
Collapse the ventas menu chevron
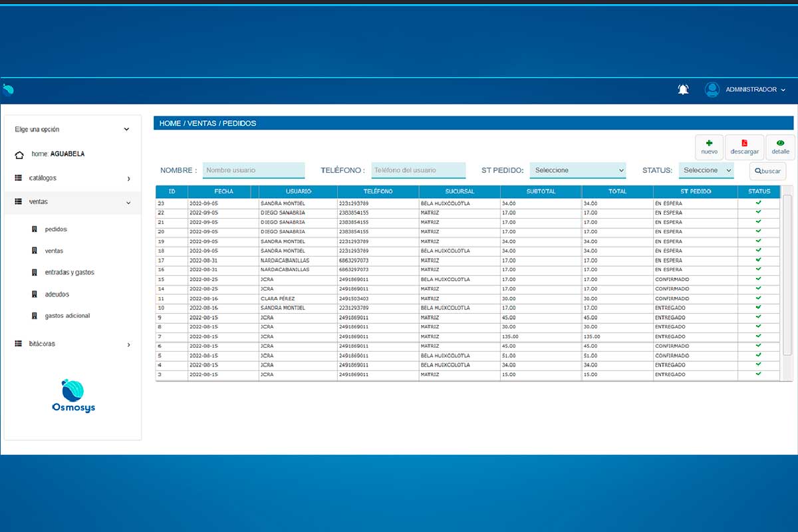coord(128,202)
